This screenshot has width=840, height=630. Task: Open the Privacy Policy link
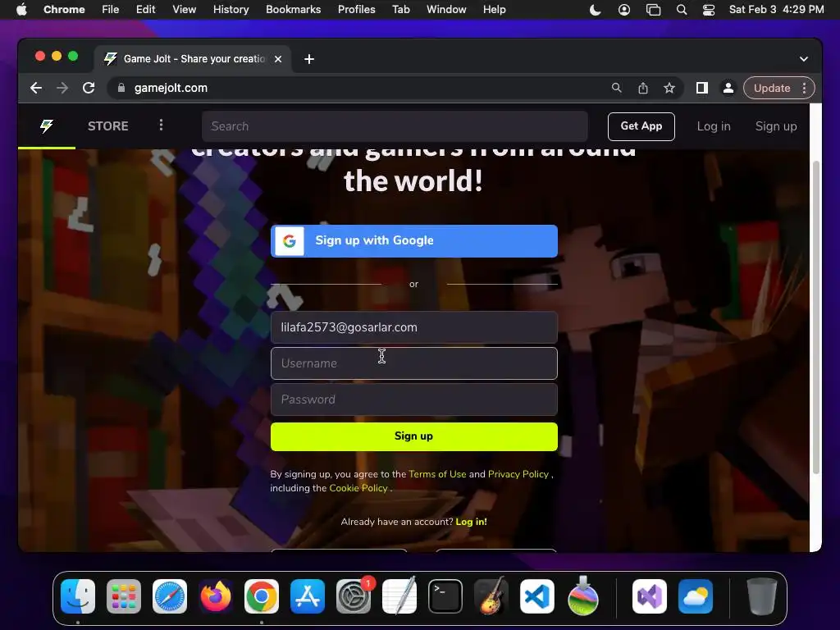click(x=518, y=474)
